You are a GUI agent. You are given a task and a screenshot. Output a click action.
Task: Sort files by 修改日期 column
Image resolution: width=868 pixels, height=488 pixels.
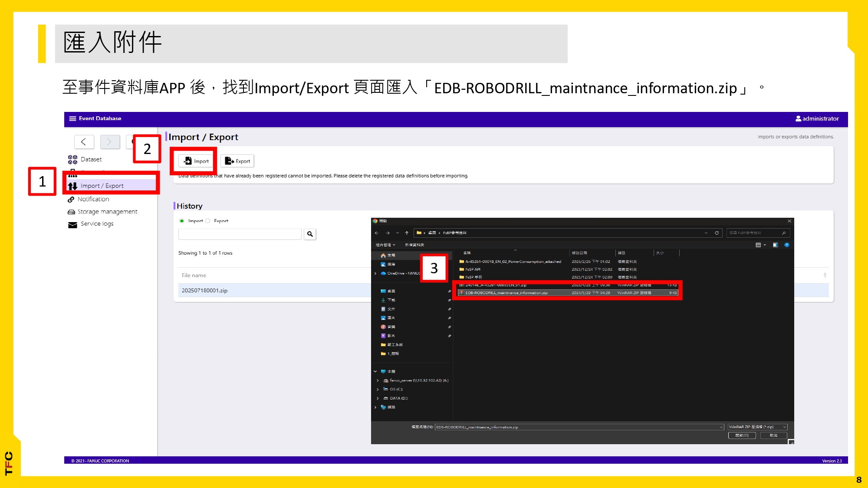point(579,253)
